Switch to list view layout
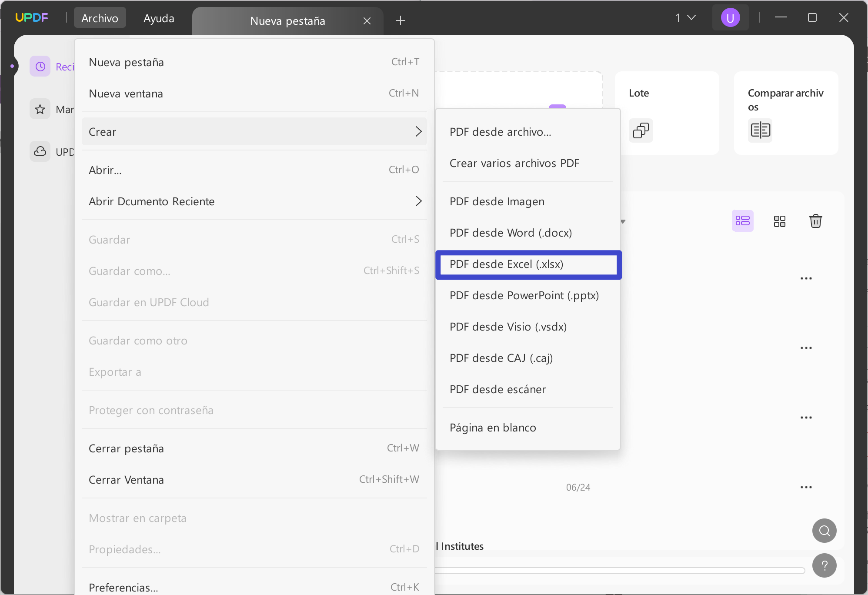This screenshot has height=595, width=868. (x=742, y=221)
